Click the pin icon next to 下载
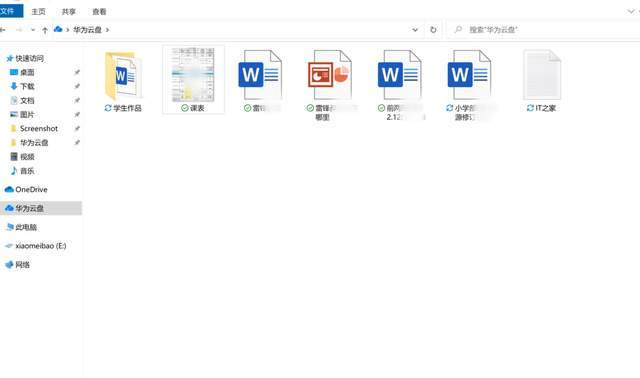Image resolution: width=640 pixels, height=378 pixels. click(x=77, y=86)
